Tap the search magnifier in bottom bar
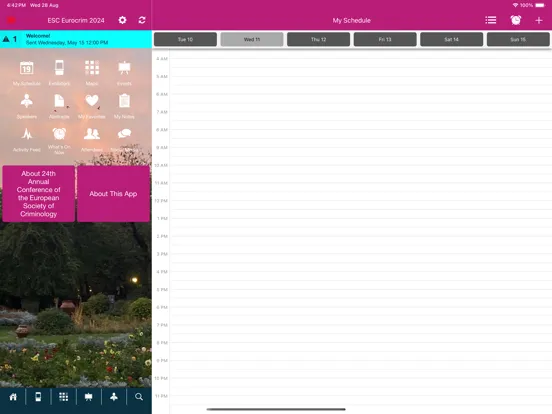552x414 pixels. [x=139, y=397]
